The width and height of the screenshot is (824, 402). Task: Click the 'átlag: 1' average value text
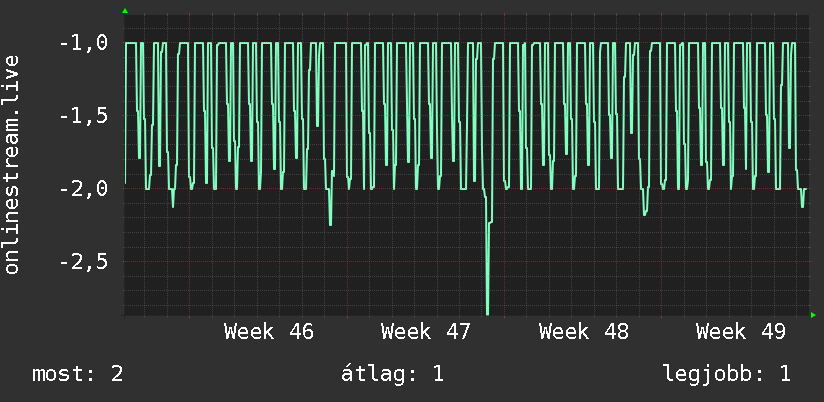click(x=393, y=374)
